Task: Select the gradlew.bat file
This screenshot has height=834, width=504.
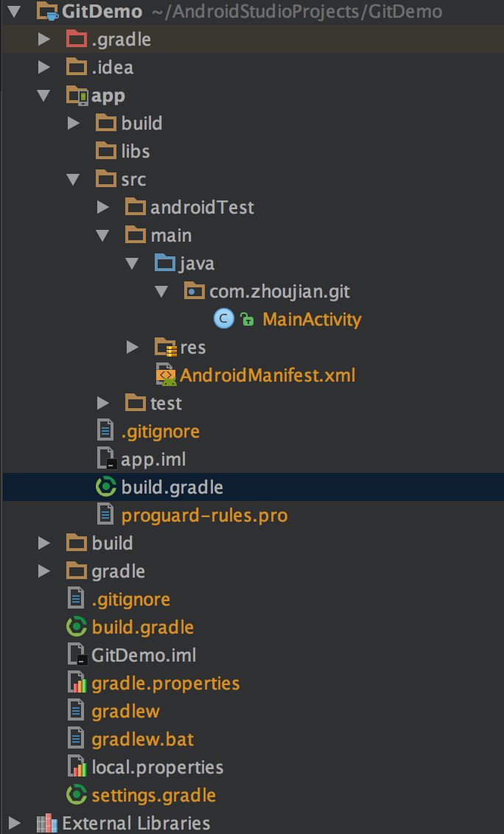Action: tap(143, 739)
